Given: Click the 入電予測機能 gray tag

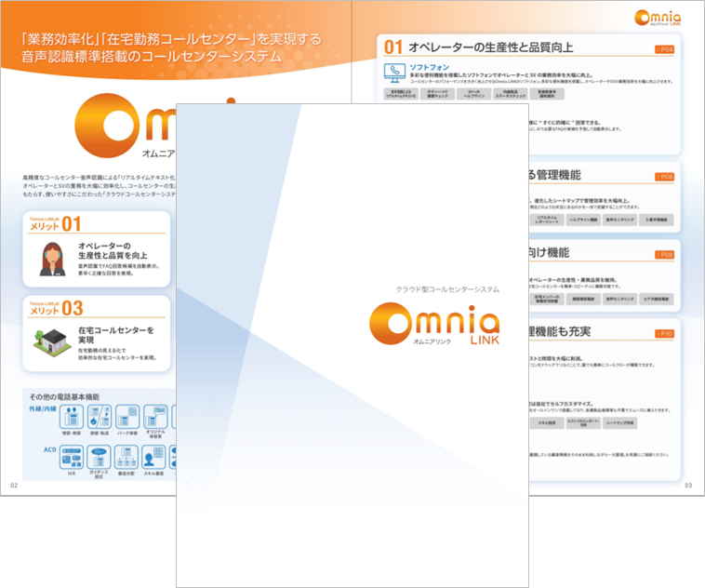Looking at the screenshot, I should click(x=657, y=220).
